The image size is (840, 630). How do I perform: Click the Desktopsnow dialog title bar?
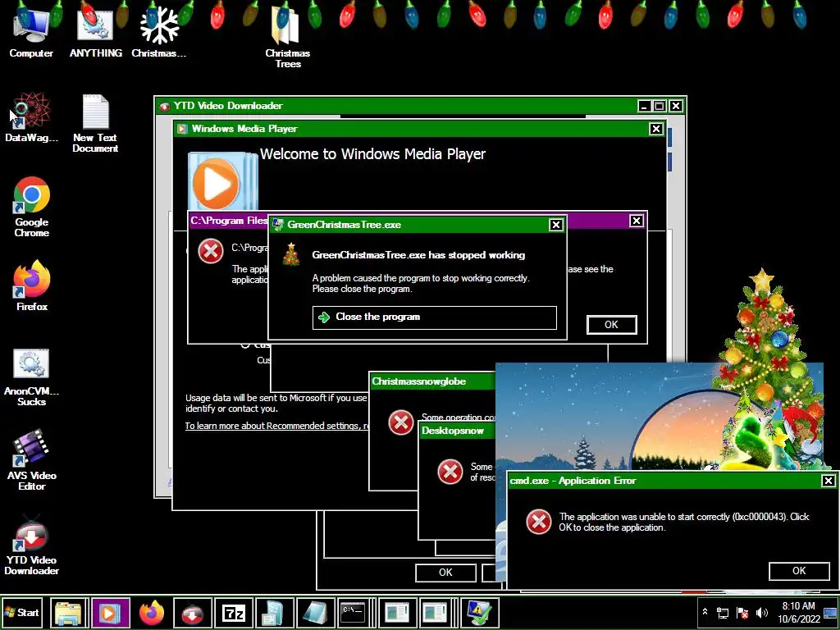(x=456, y=431)
